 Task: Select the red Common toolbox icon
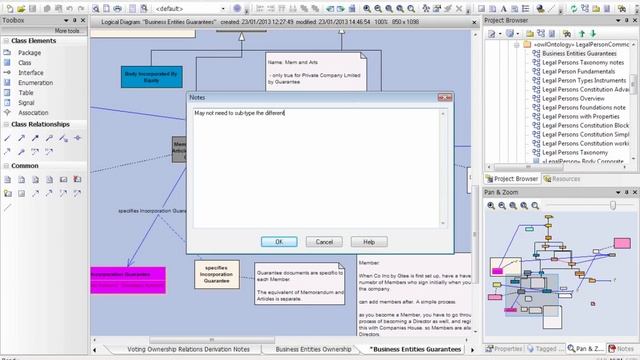(x=77, y=180)
